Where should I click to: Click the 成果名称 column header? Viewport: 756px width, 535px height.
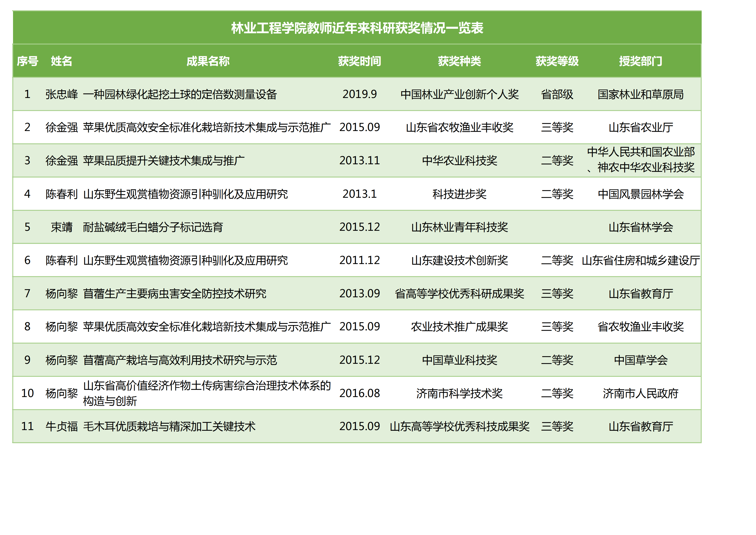click(208, 61)
